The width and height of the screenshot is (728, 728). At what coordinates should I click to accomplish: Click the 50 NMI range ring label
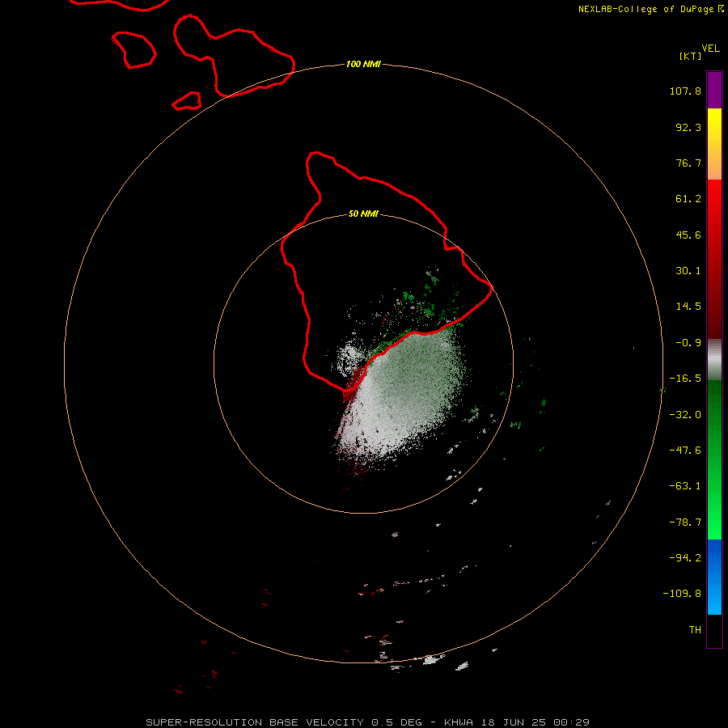tap(363, 214)
